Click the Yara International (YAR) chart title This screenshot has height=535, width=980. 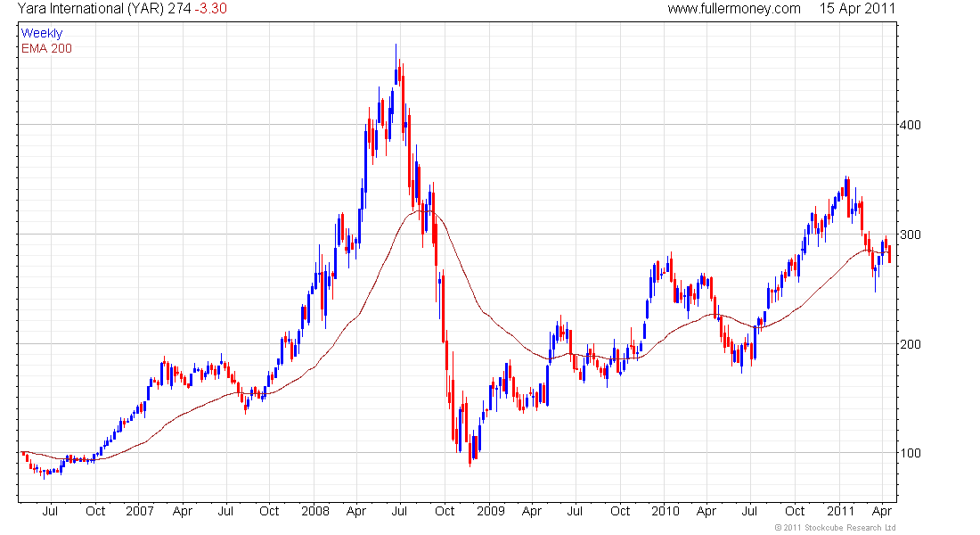tap(91, 9)
